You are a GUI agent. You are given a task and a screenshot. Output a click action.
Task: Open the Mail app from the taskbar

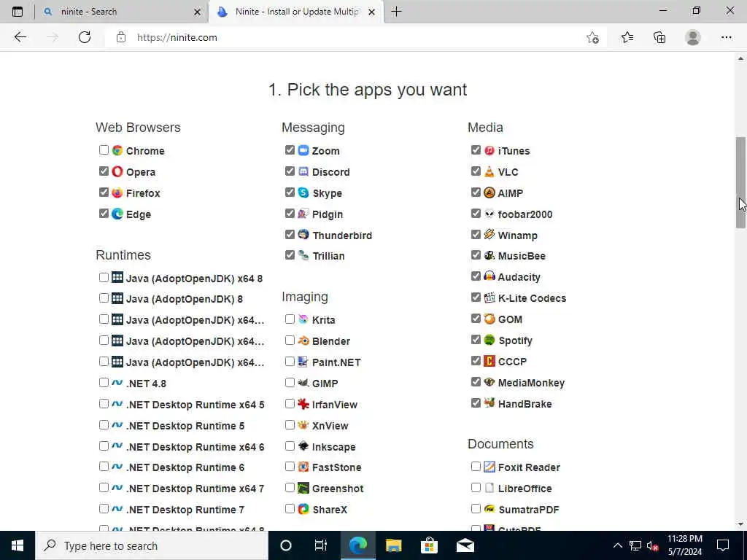[465, 545]
